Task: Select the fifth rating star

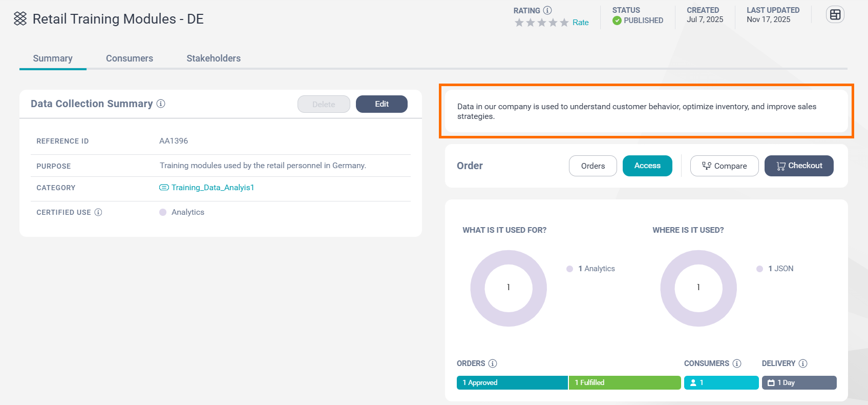Action: point(564,23)
